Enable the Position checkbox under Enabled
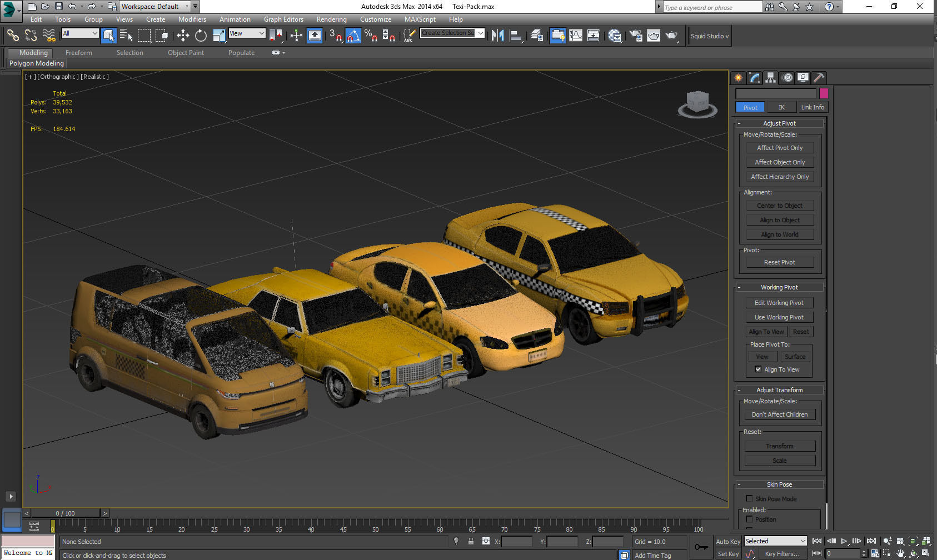Image resolution: width=937 pixels, height=560 pixels. [x=749, y=519]
